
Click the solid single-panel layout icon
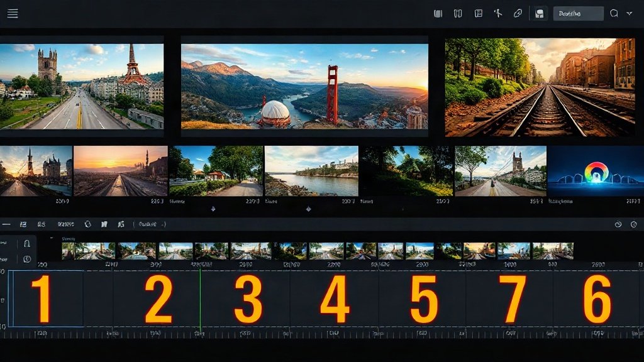[438, 14]
